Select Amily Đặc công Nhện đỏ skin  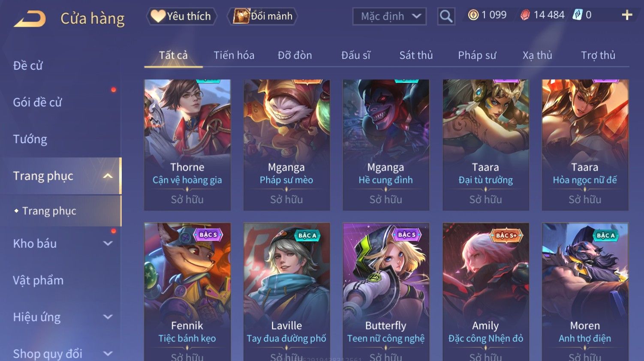[486, 292]
